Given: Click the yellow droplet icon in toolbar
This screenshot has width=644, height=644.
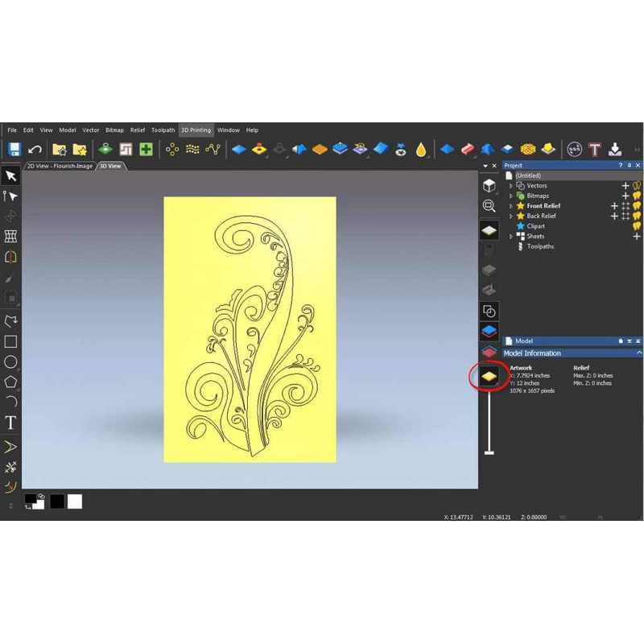Looking at the screenshot, I should (x=421, y=149).
